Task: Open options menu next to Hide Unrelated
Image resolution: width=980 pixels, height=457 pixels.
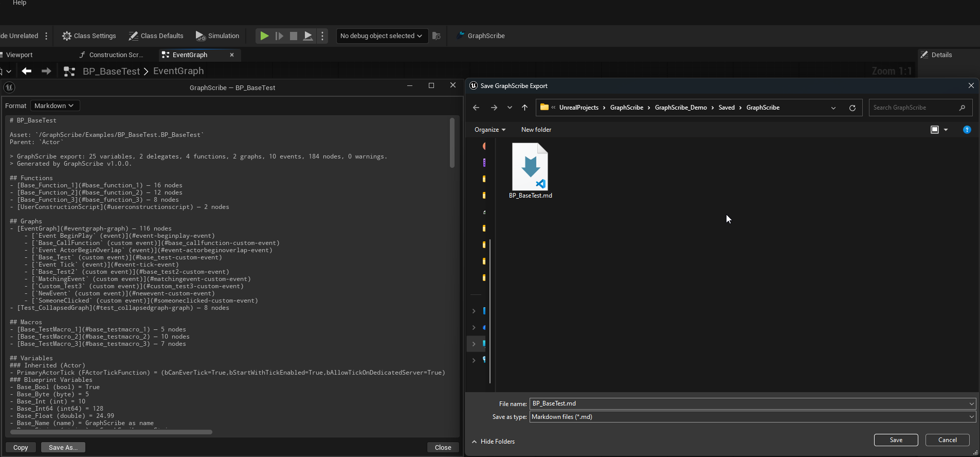Action: point(46,36)
